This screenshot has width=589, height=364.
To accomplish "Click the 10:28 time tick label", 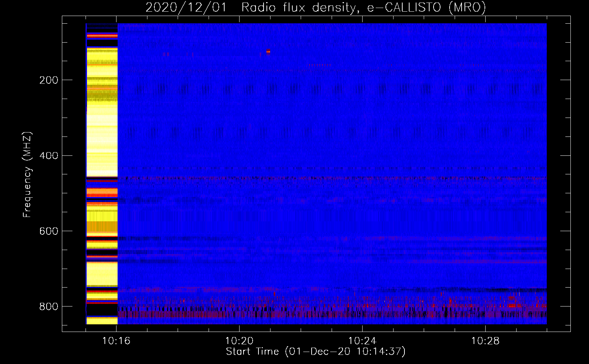I will click(485, 341).
